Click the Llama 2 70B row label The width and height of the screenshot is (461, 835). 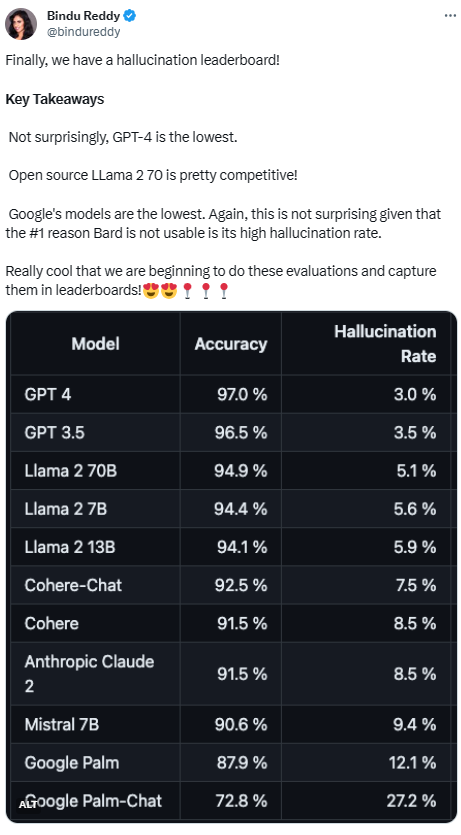coord(70,471)
